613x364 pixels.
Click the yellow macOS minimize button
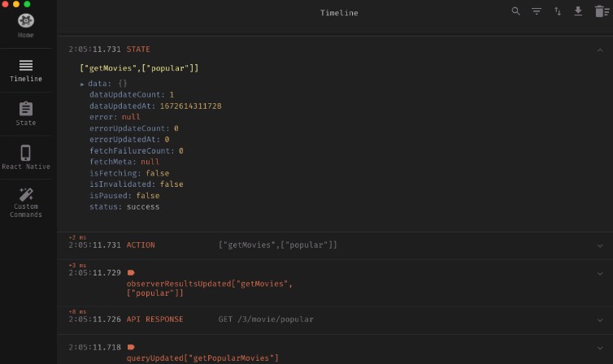[x=16, y=4]
